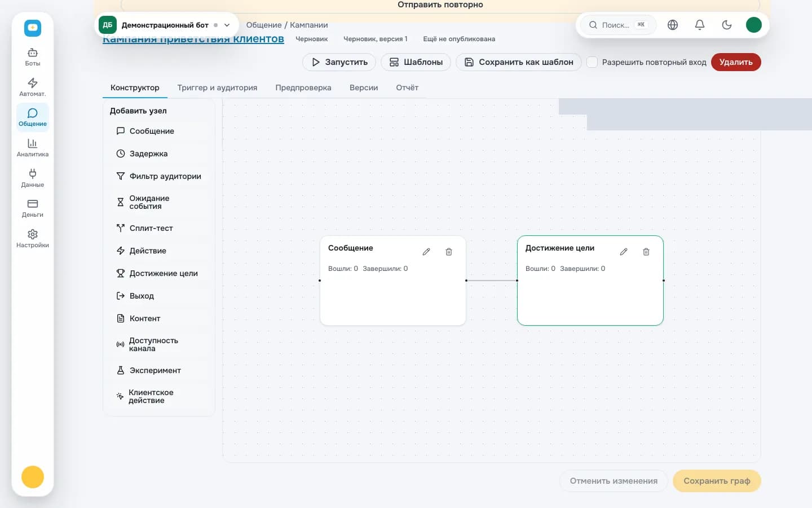812x508 pixels.
Task: Select the Достижение цели node on canvas
Action: 590,281
